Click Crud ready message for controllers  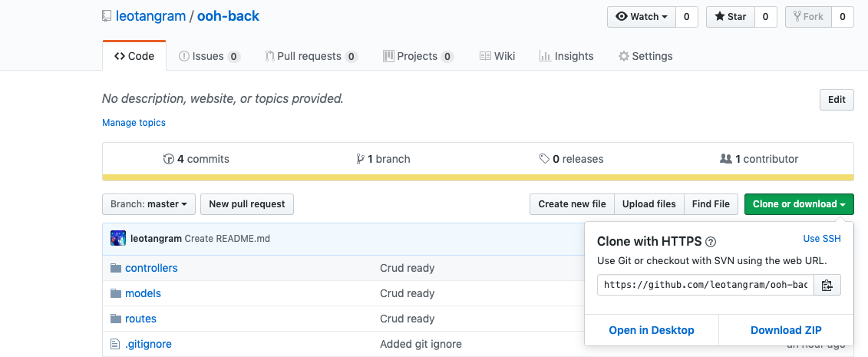point(407,268)
